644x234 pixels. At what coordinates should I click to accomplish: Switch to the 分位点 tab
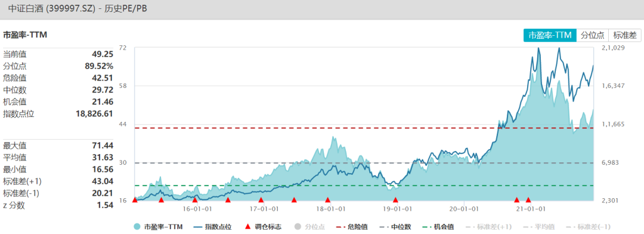click(592, 35)
